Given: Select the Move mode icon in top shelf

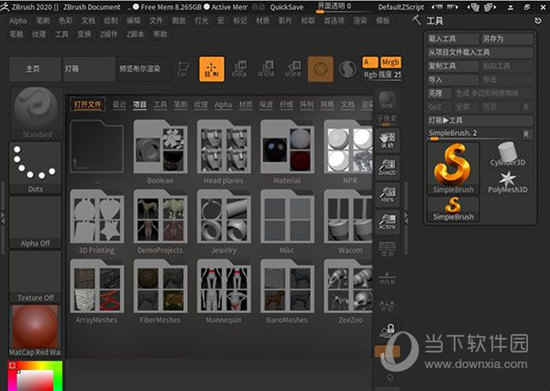Looking at the screenshot, I should pyautogui.click(x=239, y=69).
